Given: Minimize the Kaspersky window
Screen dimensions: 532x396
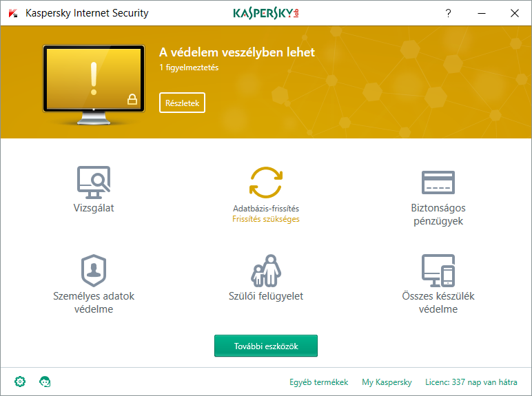Looking at the screenshot, I should 482,13.
